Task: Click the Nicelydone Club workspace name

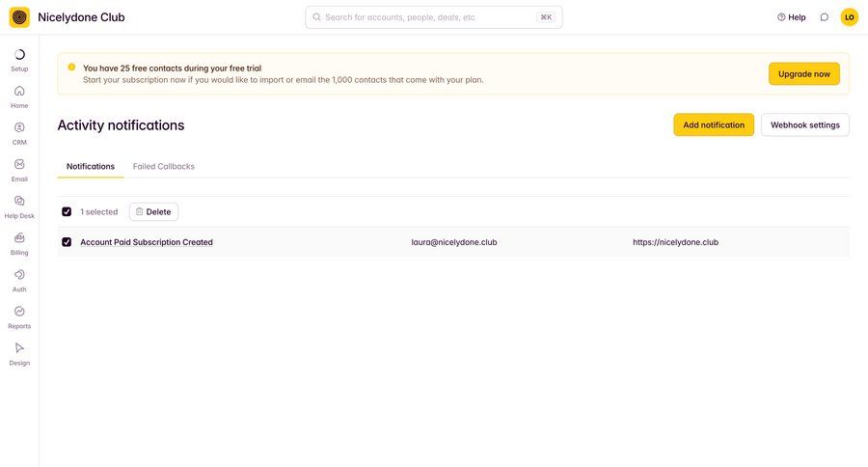Action: tap(81, 17)
